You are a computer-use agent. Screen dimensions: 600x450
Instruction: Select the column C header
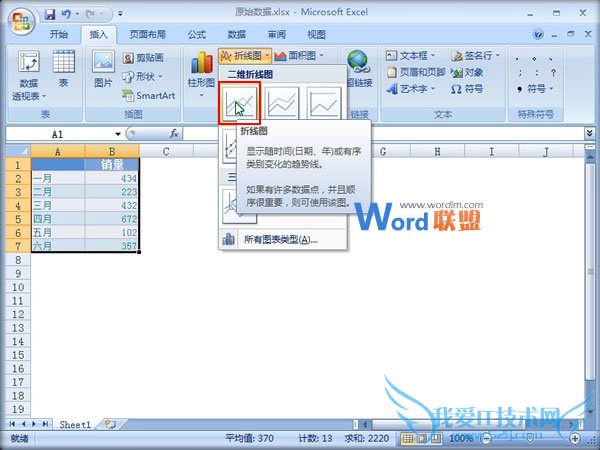(166, 152)
